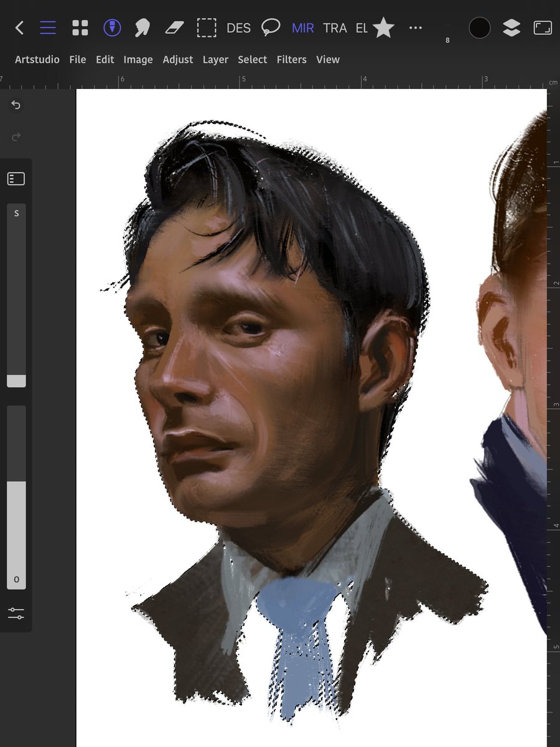Image resolution: width=560 pixels, height=747 pixels.
Task: Open the three-dots more options
Action: click(416, 27)
